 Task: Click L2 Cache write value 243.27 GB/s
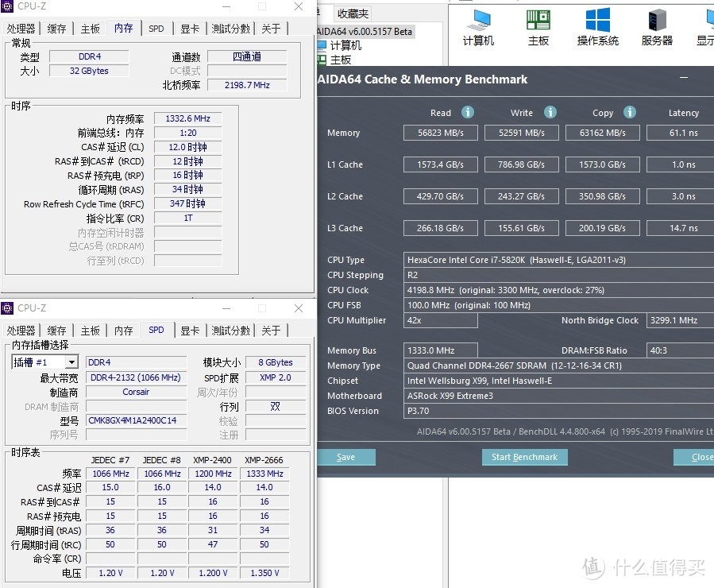pos(521,197)
